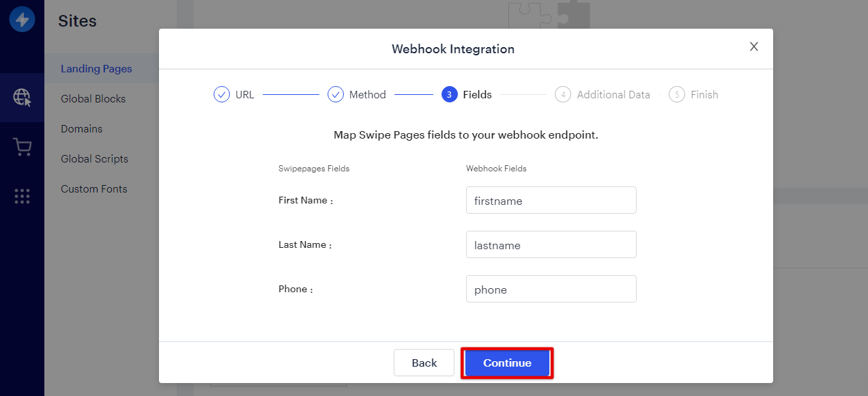This screenshot has height=396, width=868.
Task: Click the phone webhook field
Action: tap(551, 289)
